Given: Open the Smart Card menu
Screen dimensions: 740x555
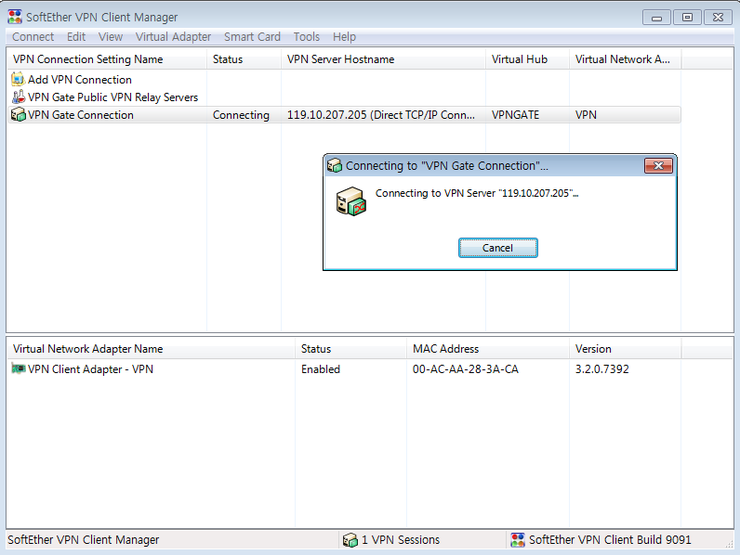Looking at the screenshot, I should pos(252,37).
